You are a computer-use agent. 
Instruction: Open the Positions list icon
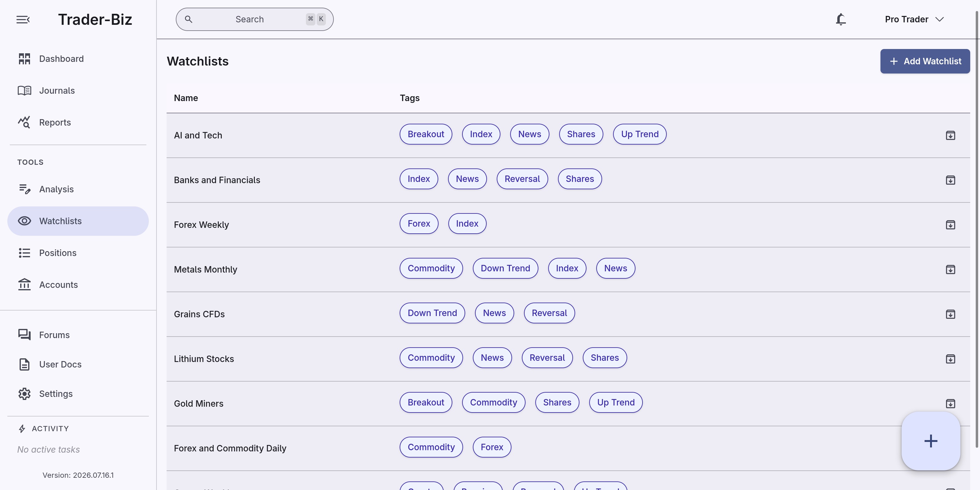click(x=24, y=253)
